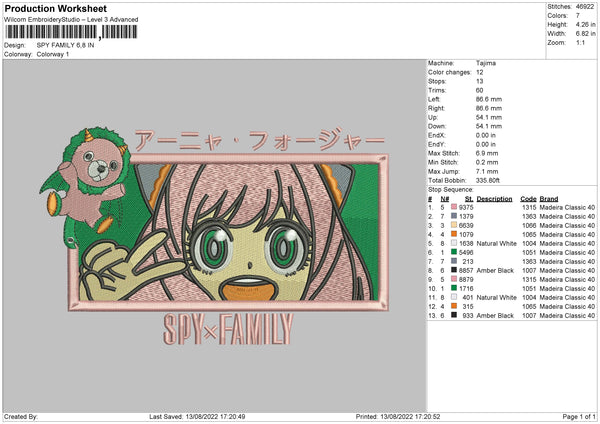Click the colorway value 'Colorway 1'
The width and height of the screenshot is (600, 424).
pyautogui.click(x=53, y=54)
